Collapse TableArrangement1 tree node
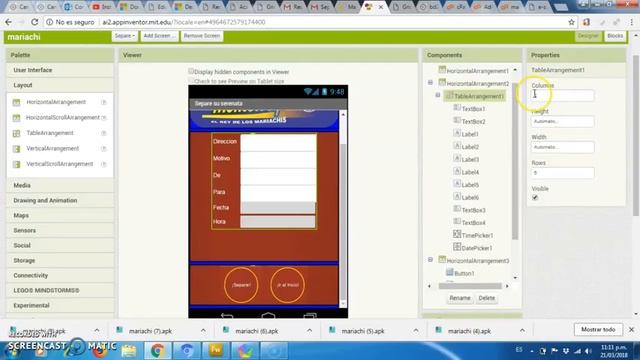This screenshot has width=640, height=360. pos(438,95)
